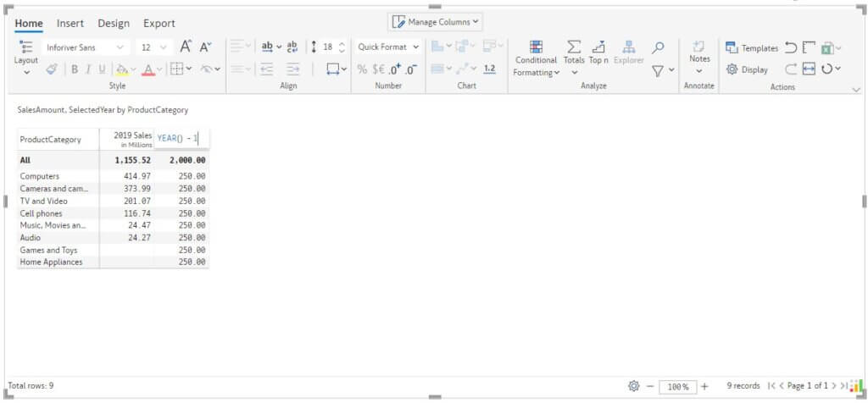Open the Export tab
This screenshot has width=868, height=403.
(x=159, y=24)
